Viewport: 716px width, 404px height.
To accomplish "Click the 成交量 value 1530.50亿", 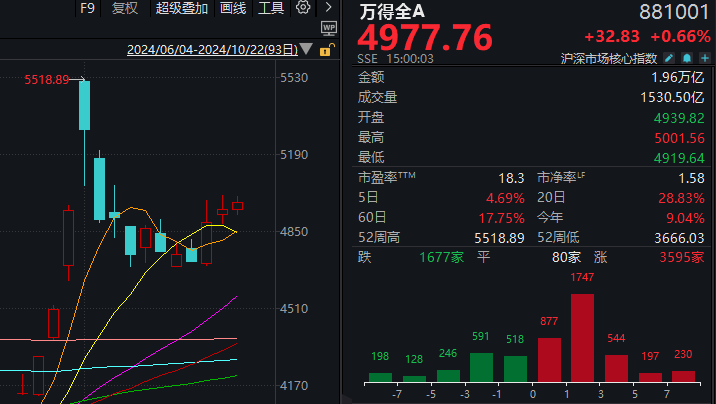I will [672, 97].
